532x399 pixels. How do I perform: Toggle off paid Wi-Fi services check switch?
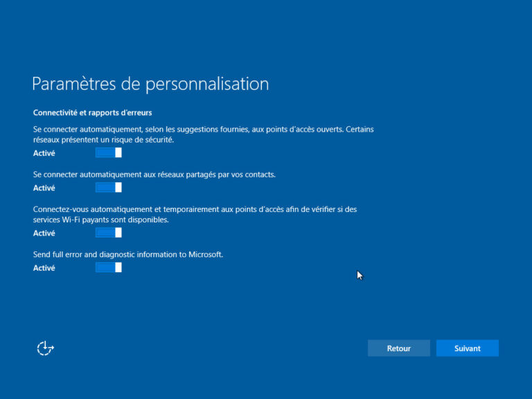click(108, 233)
